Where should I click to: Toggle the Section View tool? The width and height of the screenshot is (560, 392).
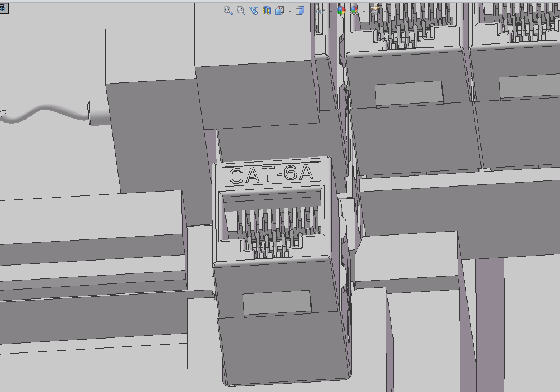(267, 11)
